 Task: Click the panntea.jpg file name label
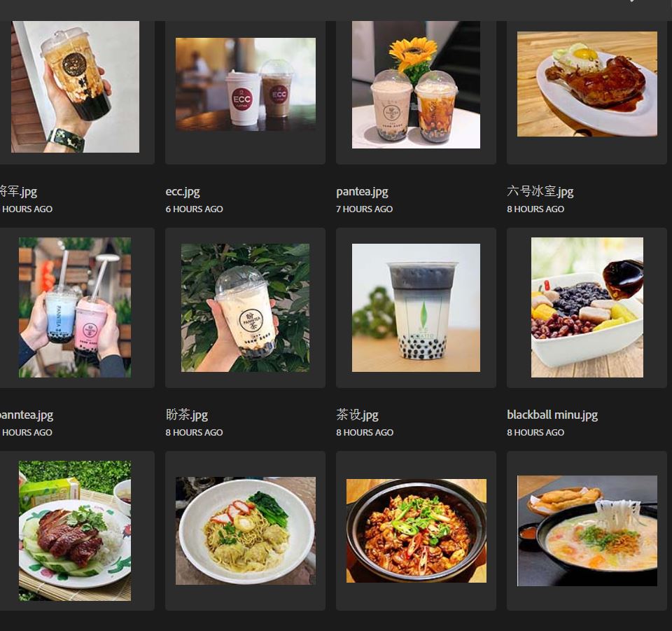coord(27,415)
